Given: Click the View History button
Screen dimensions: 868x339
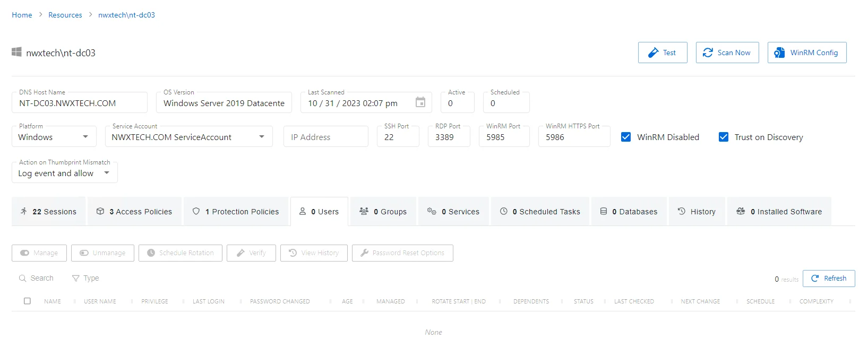Looking at the screenshot, I should pos(314,253).
